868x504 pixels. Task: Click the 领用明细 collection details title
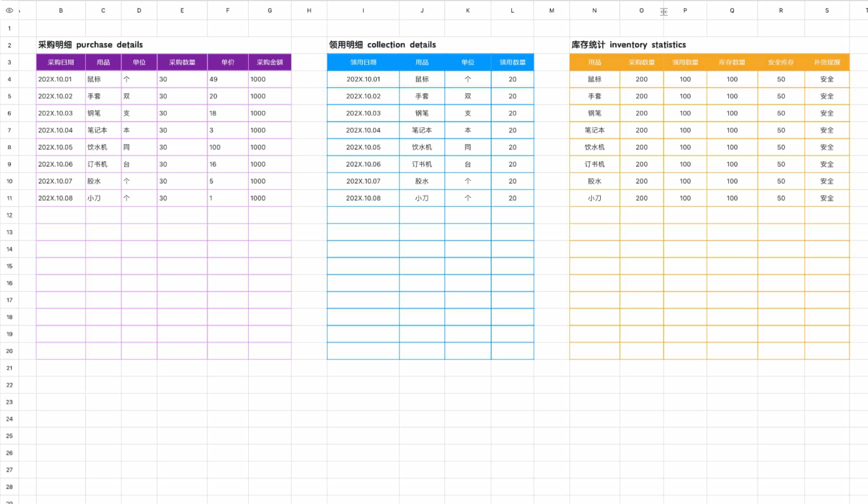point(383,45)
